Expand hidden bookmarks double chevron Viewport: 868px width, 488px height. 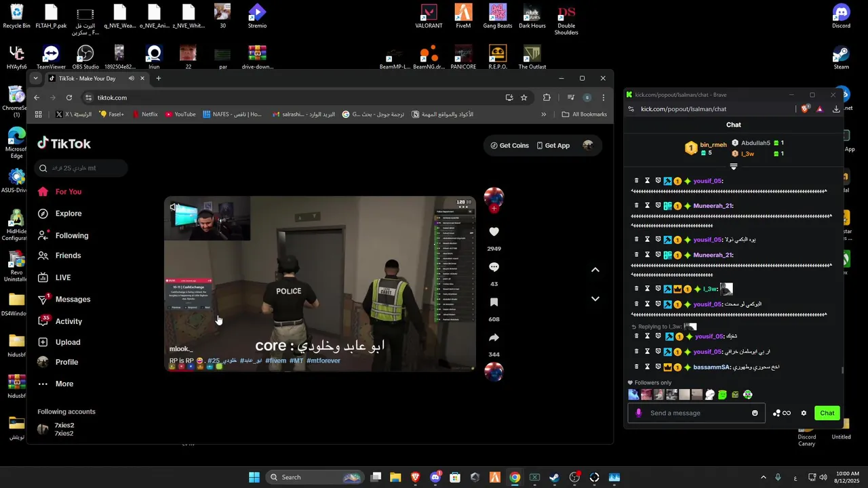(543, 115)
